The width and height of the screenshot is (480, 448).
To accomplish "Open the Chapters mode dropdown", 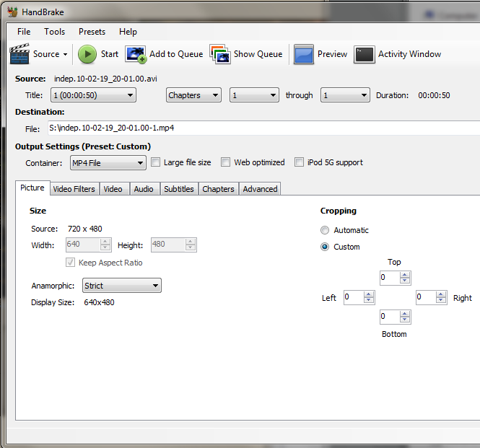I will (193, 95).
